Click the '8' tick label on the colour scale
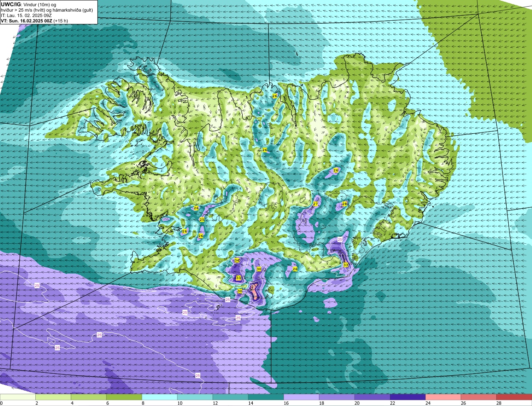The height and width of the screenshot is (406, 532). coord(142,403)
